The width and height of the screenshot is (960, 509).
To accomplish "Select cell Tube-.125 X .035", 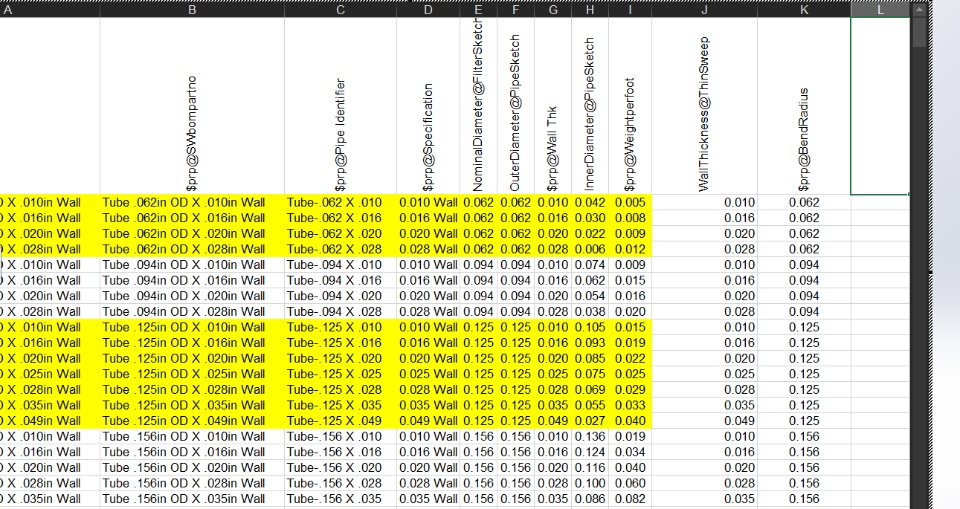I will click(340, 405).
